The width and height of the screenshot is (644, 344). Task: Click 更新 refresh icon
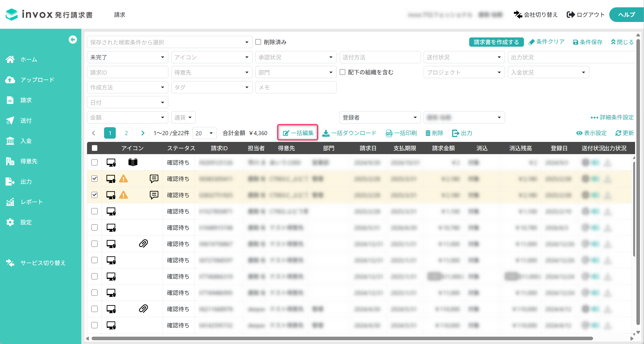[x=618, y=133]
